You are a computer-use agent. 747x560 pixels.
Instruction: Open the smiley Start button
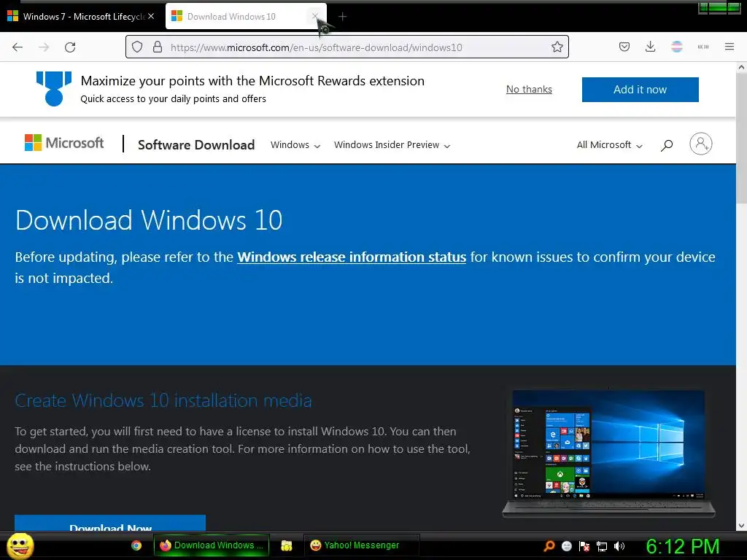point(20,545)
